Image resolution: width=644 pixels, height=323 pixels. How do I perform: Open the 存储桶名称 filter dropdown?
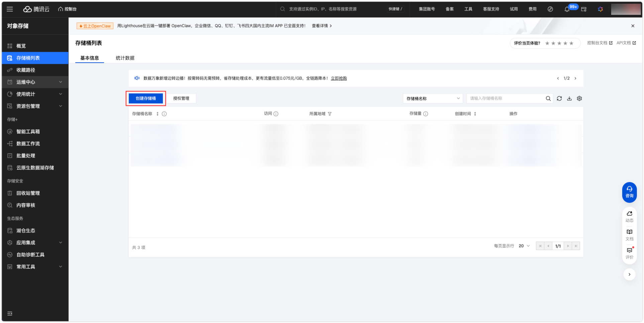(x=433, y=98)
